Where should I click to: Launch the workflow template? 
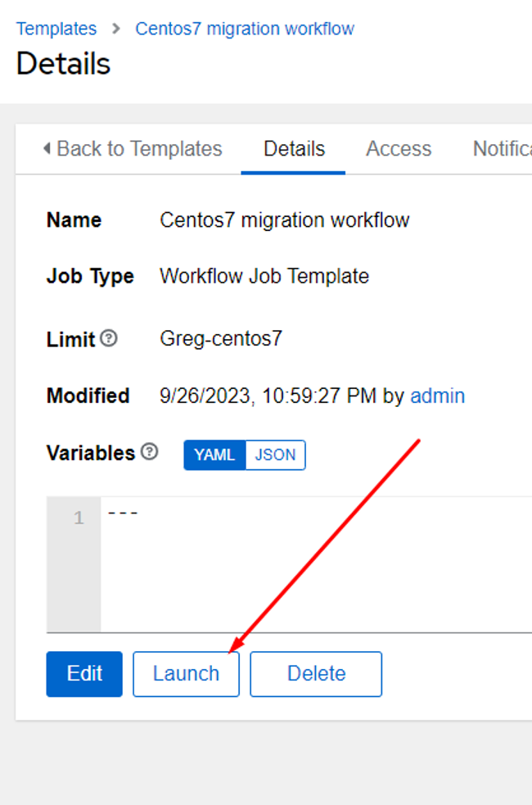coord(187,674)
